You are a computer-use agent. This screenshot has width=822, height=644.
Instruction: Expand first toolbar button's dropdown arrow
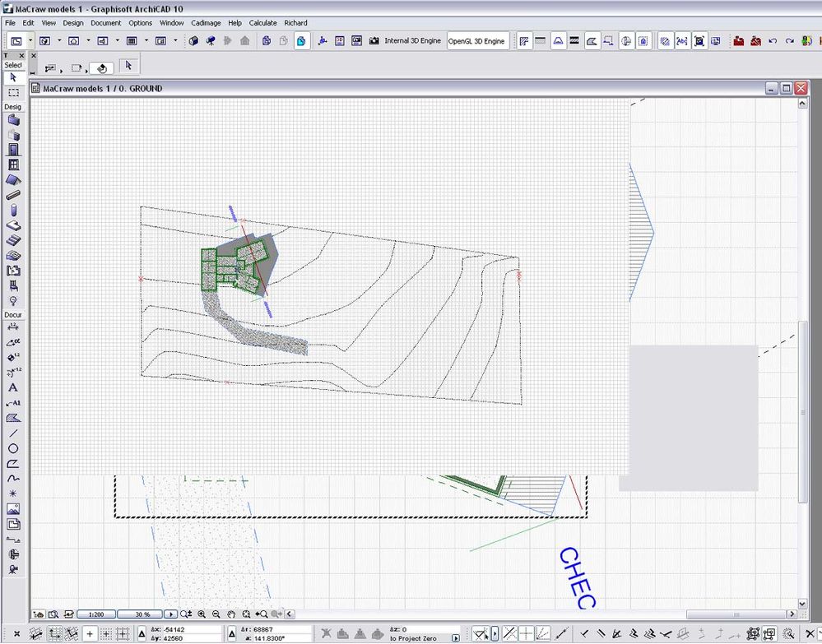(x=30, y=40)
